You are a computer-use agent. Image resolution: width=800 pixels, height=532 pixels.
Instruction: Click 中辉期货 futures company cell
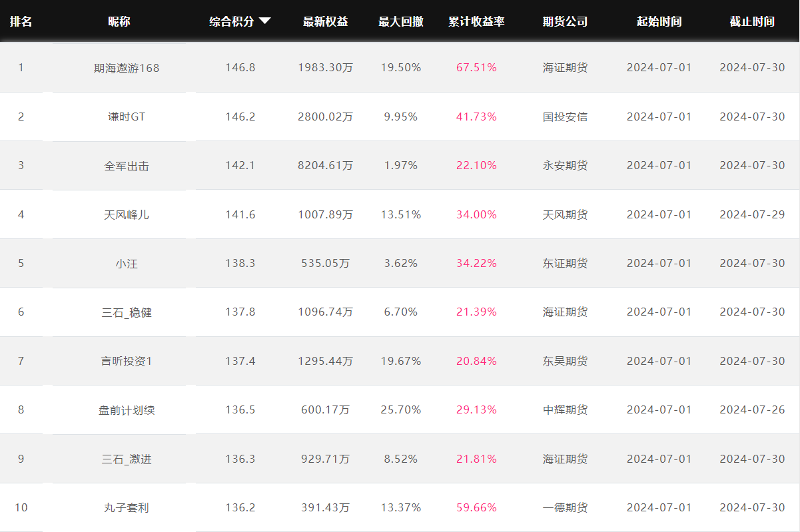566,409
